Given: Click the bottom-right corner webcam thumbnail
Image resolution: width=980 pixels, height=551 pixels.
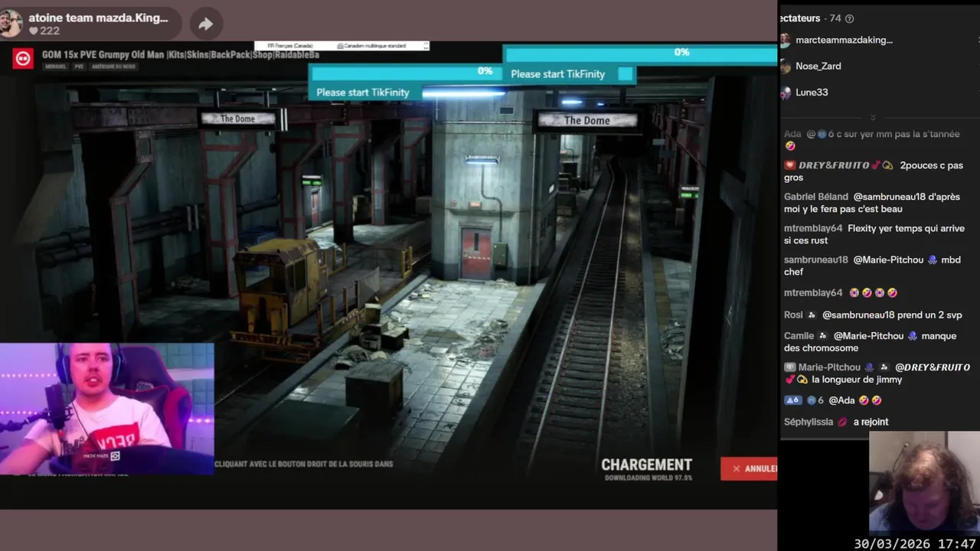Looking at the screenshot, I should click(924, 482).
